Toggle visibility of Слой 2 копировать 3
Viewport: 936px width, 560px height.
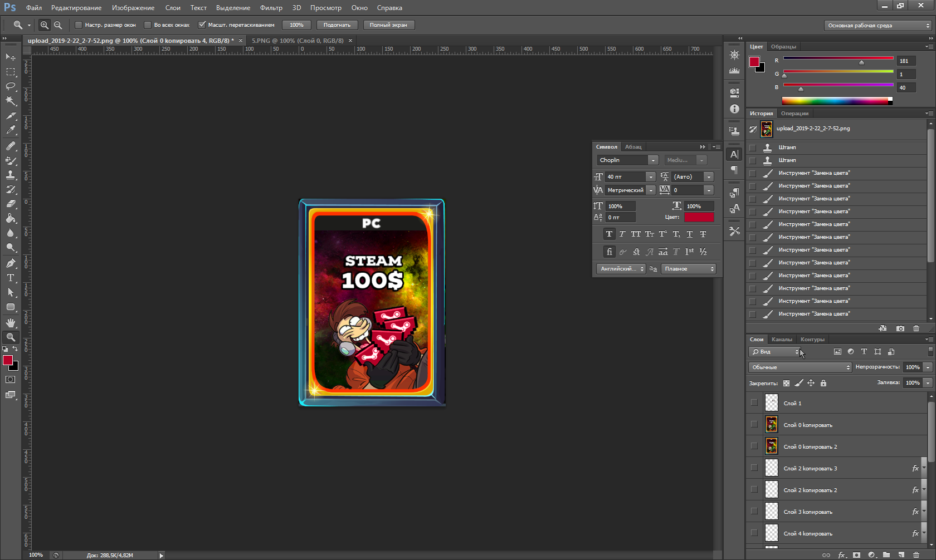point(754,468)
